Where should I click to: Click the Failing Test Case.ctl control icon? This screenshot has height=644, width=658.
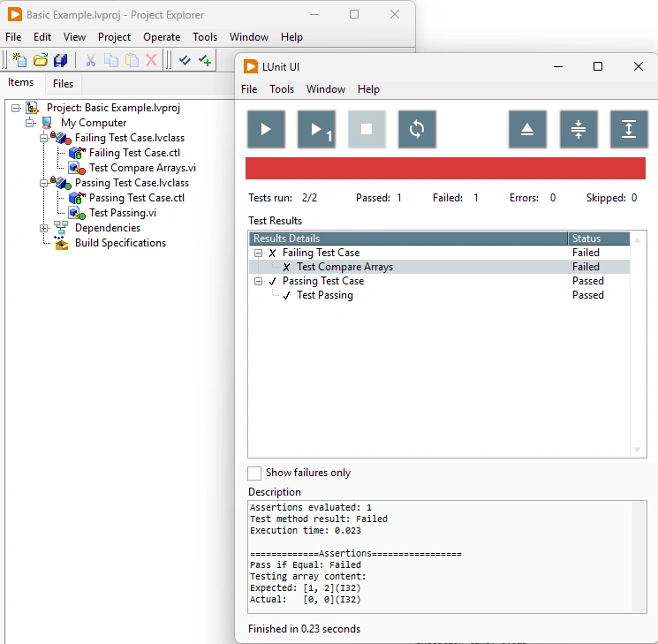pos(77,153)
